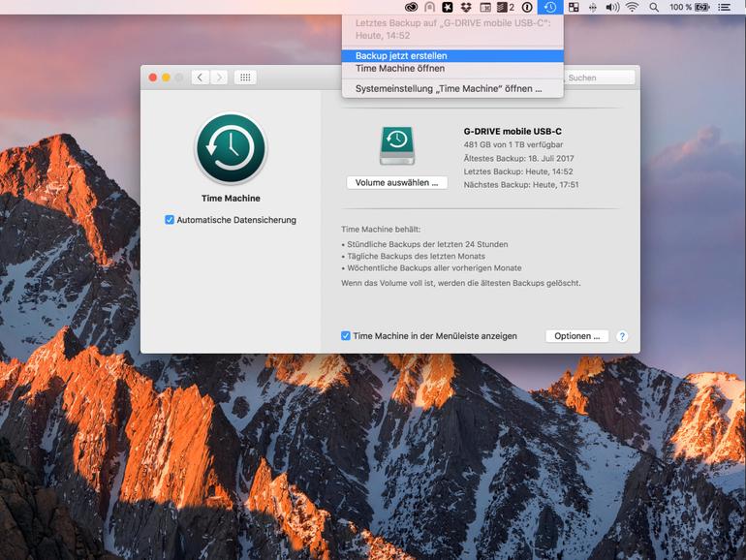Click the small crosshair menu bar icon
This screenshot has width=746, height=560.
pyautogui.click(x=593, y=7)
